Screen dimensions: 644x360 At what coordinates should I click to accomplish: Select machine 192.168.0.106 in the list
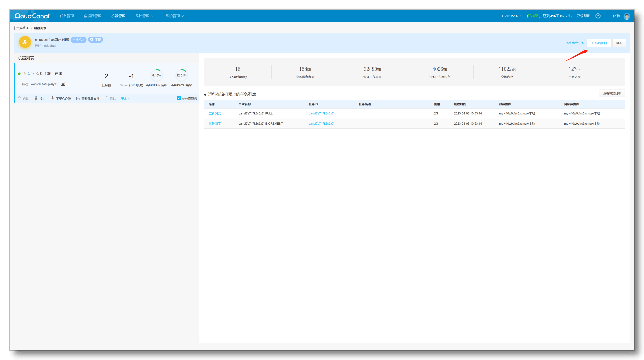(37, 74)
